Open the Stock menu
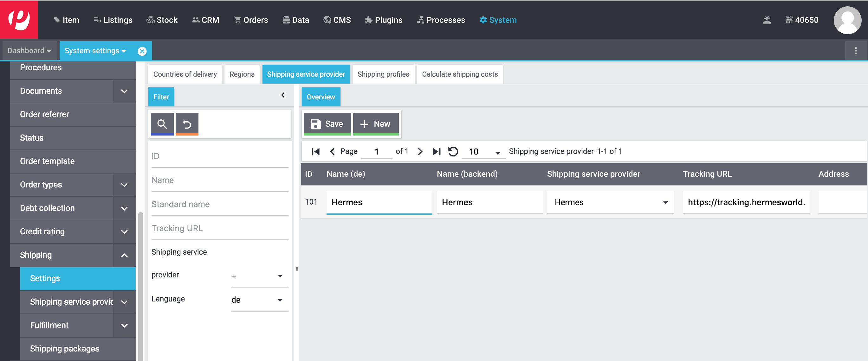Screen dimensions: 868x361 [x=162, y=20]
